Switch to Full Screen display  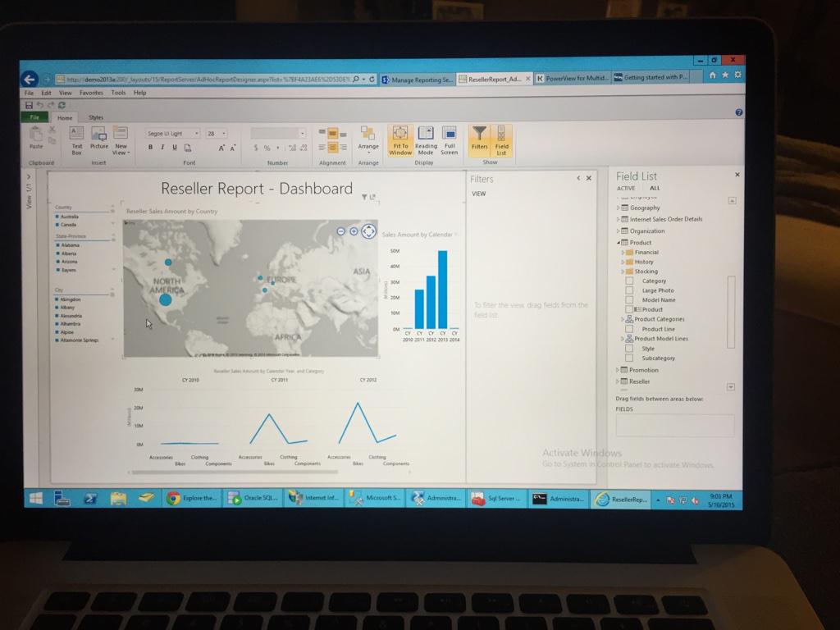tap(450, 141)
